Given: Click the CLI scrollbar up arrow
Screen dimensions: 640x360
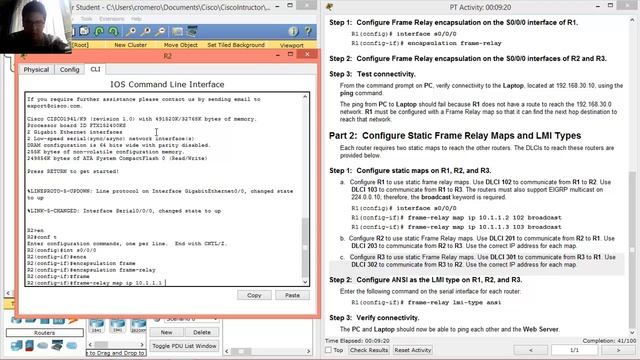Looking at the screenshot, I should [305, 97].
